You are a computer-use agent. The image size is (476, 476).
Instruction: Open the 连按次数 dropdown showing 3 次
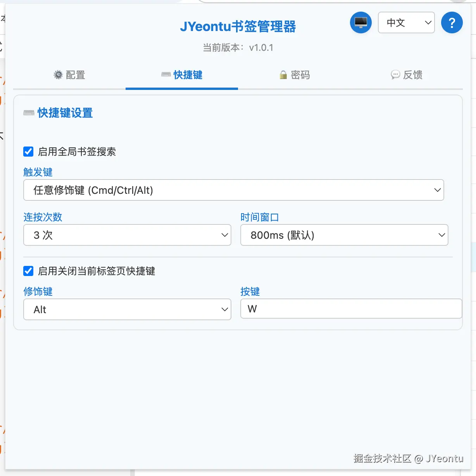click(127, 235)
